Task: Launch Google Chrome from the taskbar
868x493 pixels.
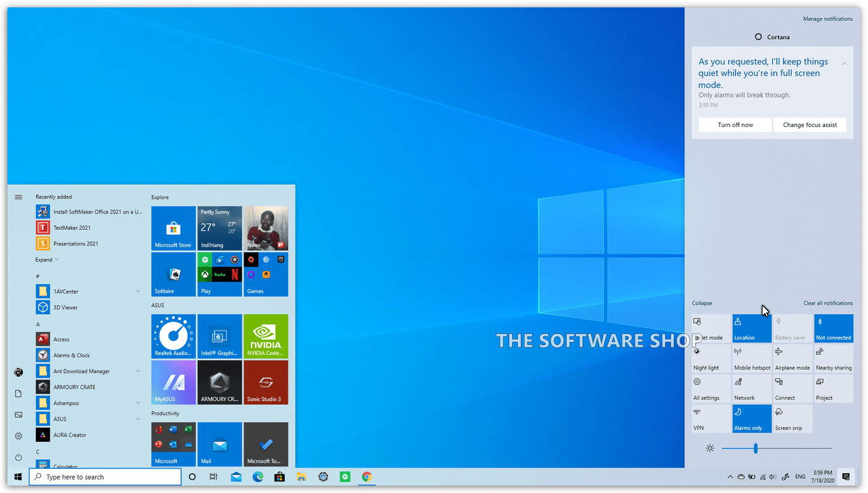Action: pos(367,476)
